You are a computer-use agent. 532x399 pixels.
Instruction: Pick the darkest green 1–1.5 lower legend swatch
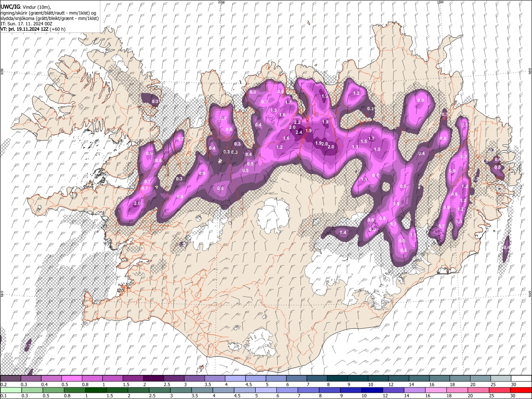click(96, 390)
